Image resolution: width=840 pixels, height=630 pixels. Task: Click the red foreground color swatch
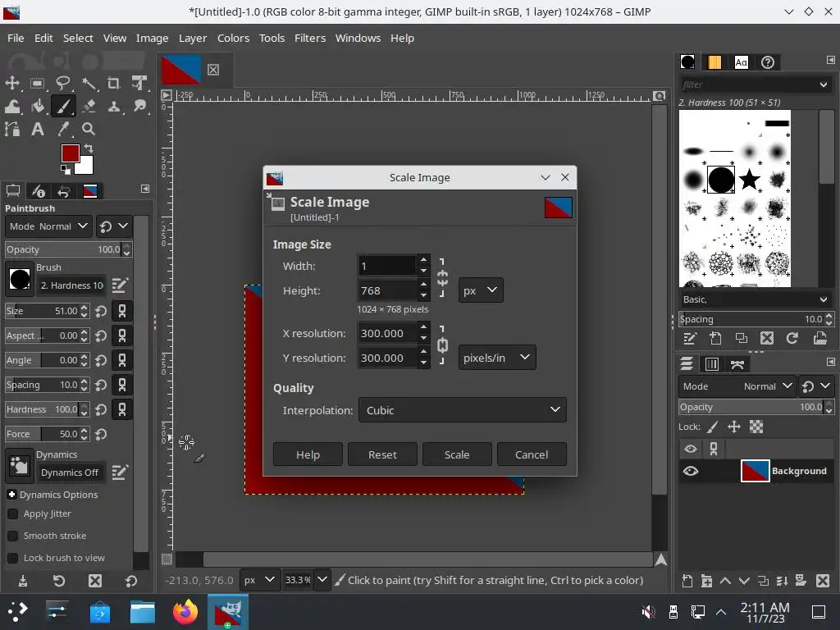[x=70, y=153]
